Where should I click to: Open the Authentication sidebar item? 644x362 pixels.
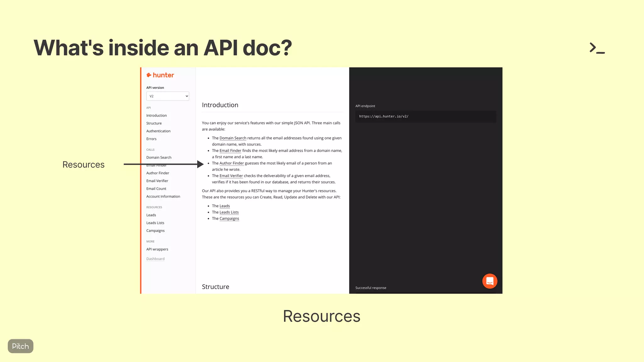pyautogui.click(x=158, y=131)
